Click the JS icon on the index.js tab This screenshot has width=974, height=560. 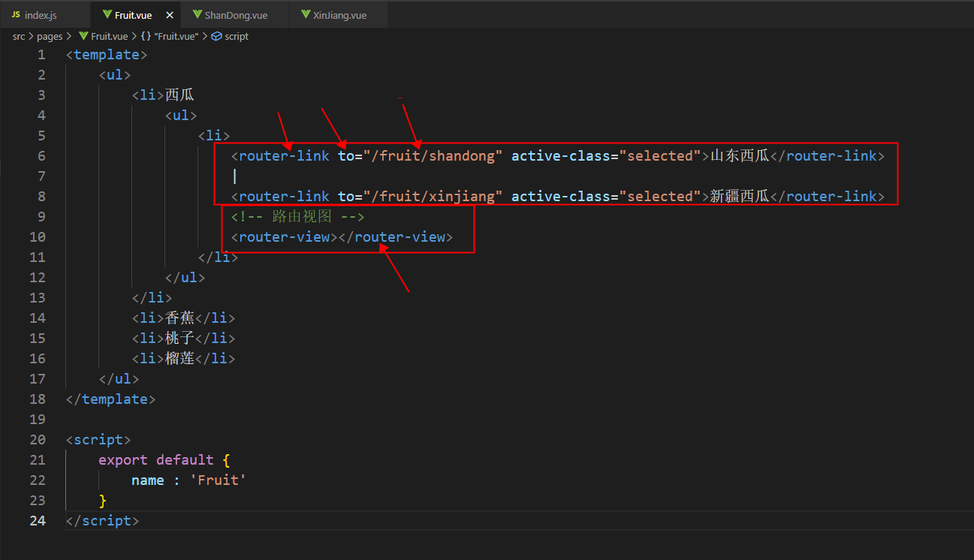(16, 14)
